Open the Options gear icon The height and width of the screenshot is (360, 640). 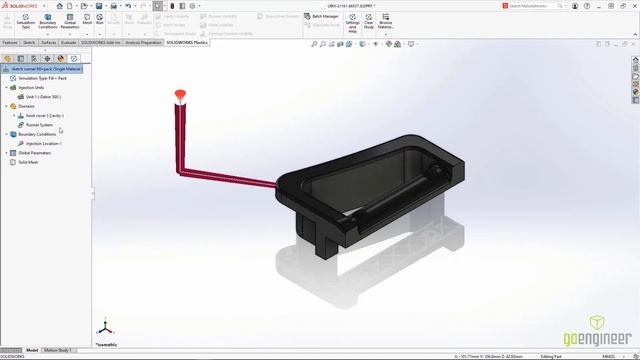(x=192, y=6)
